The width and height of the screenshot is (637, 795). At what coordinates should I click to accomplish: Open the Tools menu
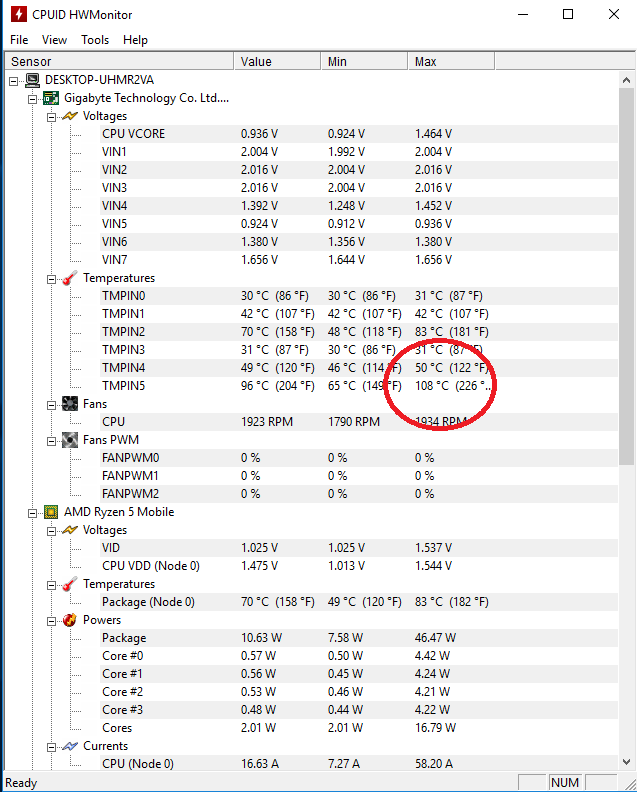pos(95,40)
